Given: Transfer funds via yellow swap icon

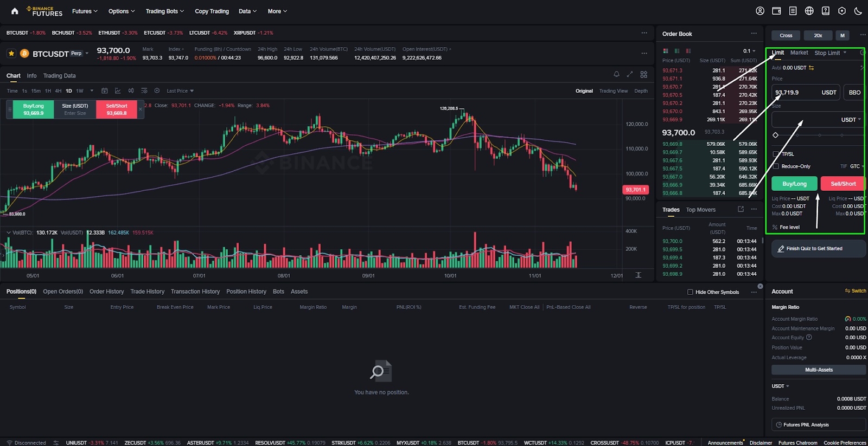Looking at the screenshot, I should click(812, 68).
